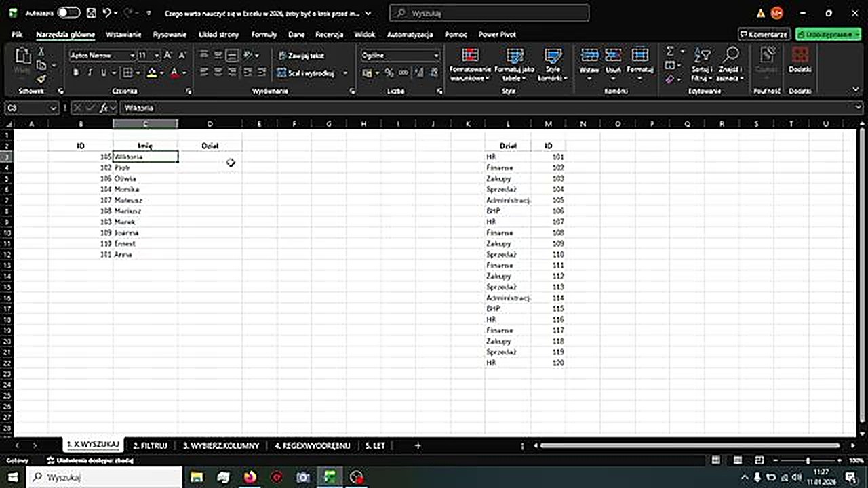The image size is (868, 488).
Task: Click the fill color yellow swatch
Action: 151,73
